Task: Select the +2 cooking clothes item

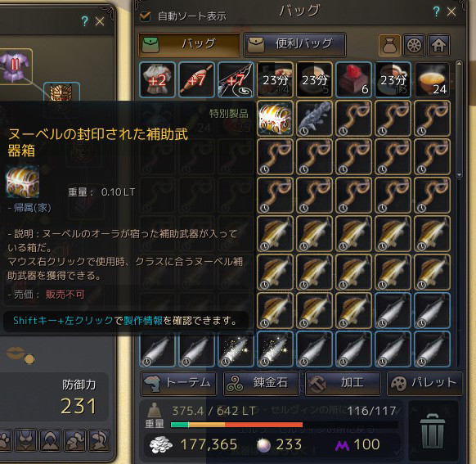Action: [x=157, y=80]
